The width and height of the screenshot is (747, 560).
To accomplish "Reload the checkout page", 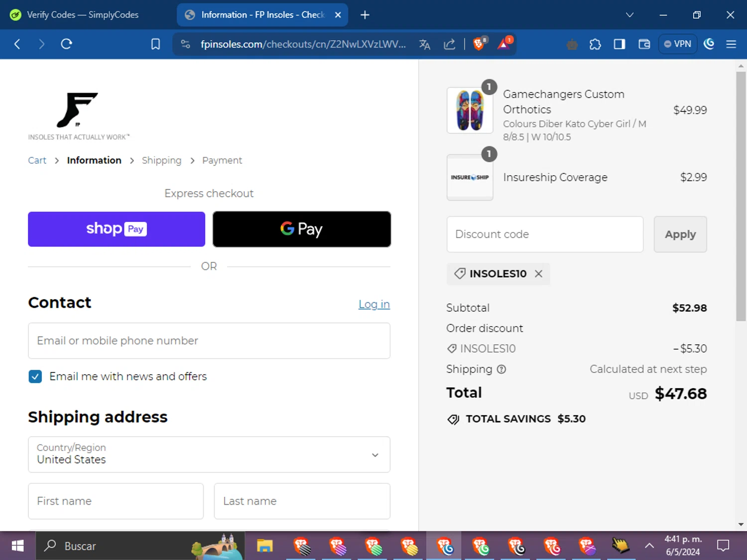I will click(66, 44).
